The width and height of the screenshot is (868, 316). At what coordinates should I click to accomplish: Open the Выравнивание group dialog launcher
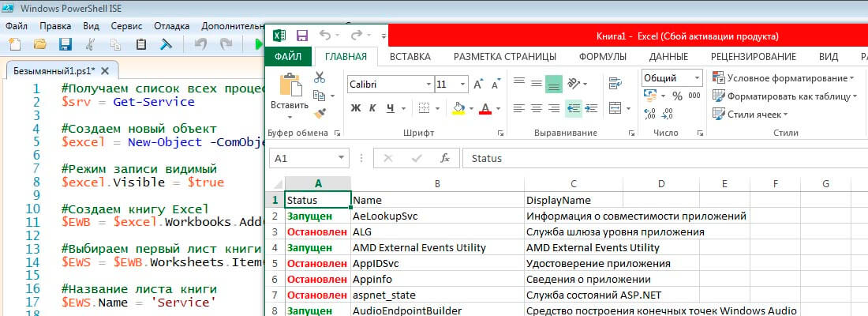click(631, 134)
